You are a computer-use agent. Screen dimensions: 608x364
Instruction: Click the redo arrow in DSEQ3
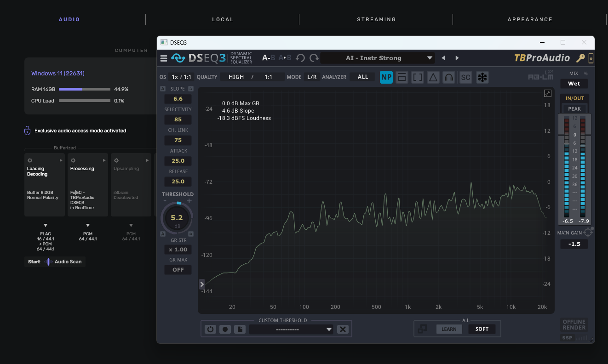coord(314,58)
